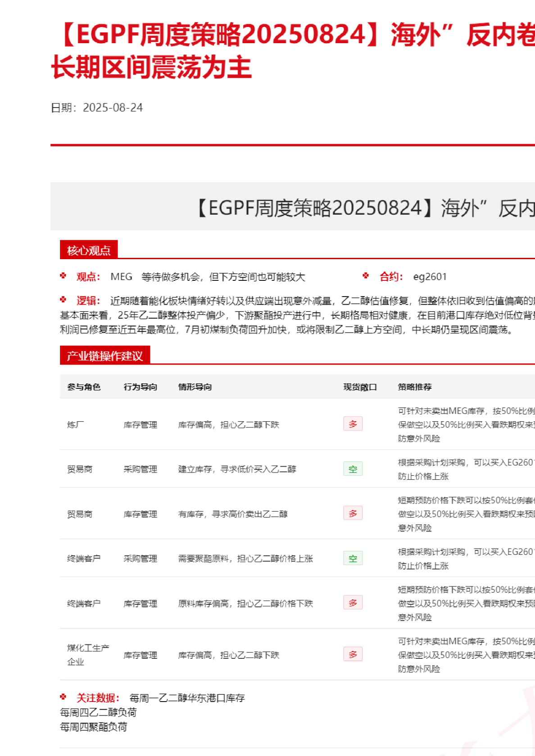Click the red diamond bullet before 逻辑
This screenshot has height=756, width=535.
[63, 300]
